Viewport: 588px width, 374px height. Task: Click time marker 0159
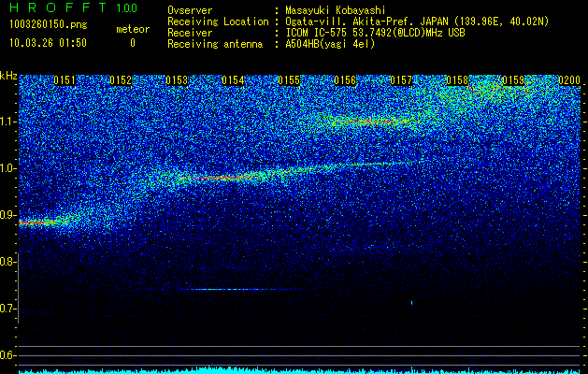[x=513, y=80]
